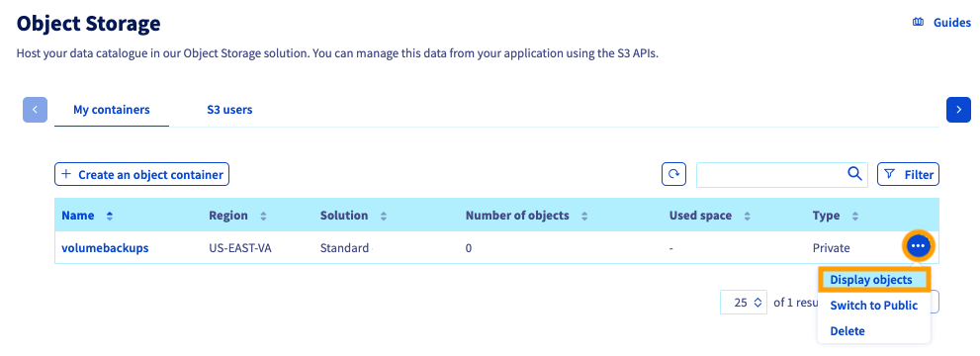Open Guides via the book icon
This screenshot has width=980, height=356.
click(x=918, y=23)
